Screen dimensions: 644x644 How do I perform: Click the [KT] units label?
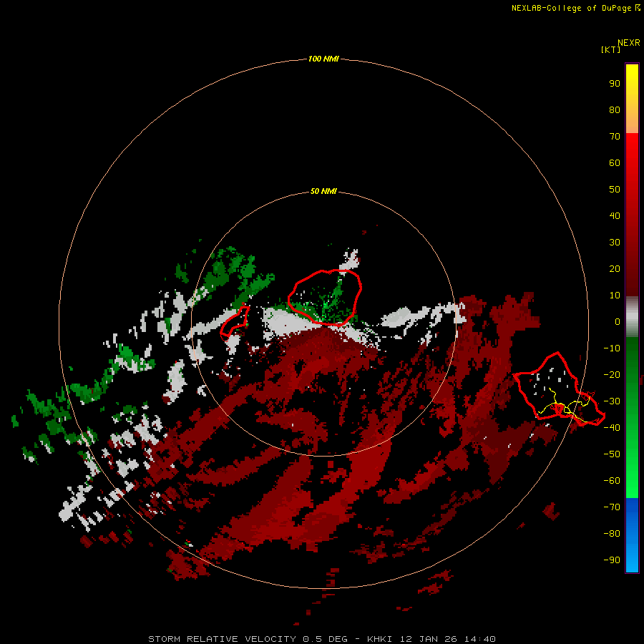coord(611,49)
